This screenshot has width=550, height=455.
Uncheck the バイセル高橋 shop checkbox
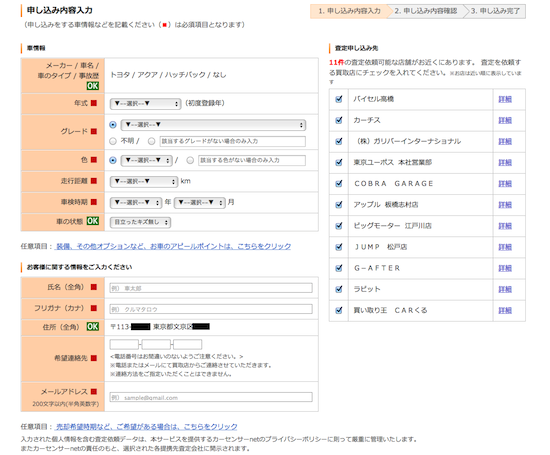338,99
